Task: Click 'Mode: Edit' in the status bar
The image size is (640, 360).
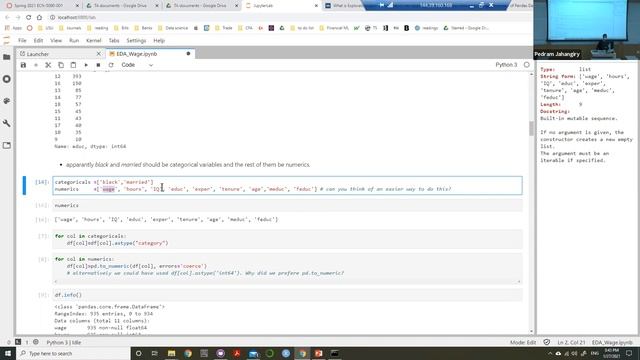Action: coord(523,342)
